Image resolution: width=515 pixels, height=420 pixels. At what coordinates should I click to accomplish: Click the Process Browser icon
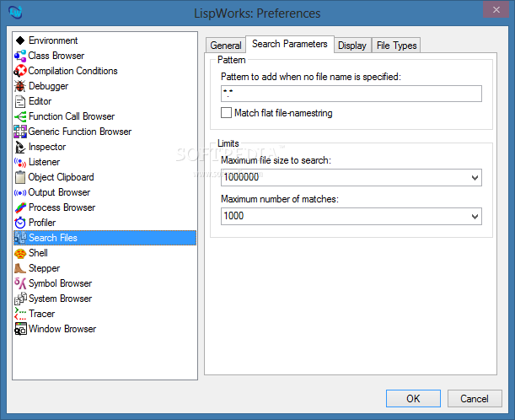coord(20,207)
